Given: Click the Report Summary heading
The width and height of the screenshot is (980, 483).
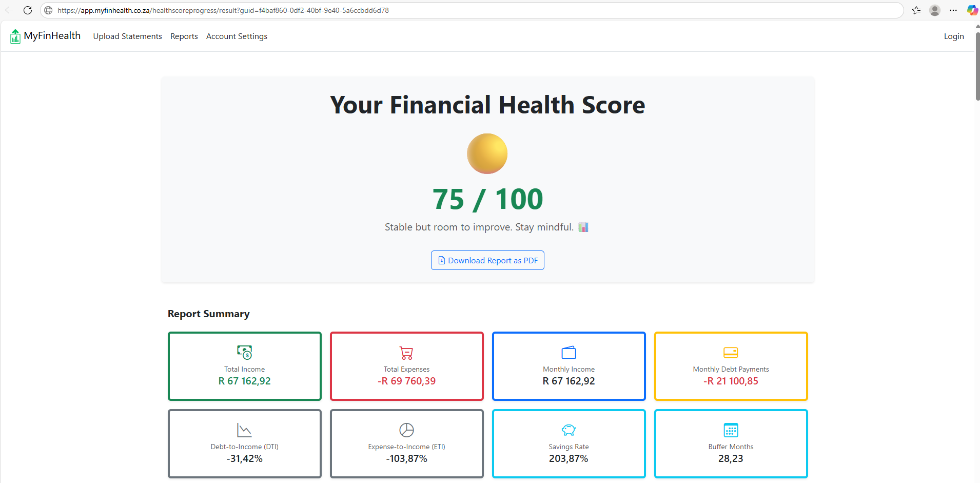Looking at the screenshot, I should 209,314.
